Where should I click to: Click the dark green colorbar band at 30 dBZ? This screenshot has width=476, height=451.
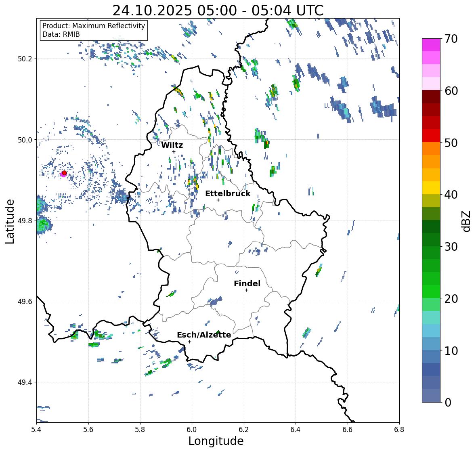431,239
